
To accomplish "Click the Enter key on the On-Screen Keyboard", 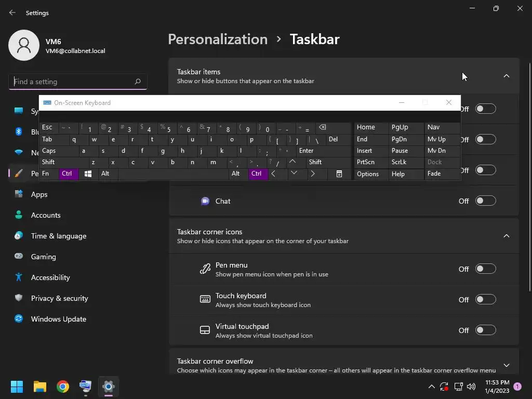I will click(x=323, y=151).
